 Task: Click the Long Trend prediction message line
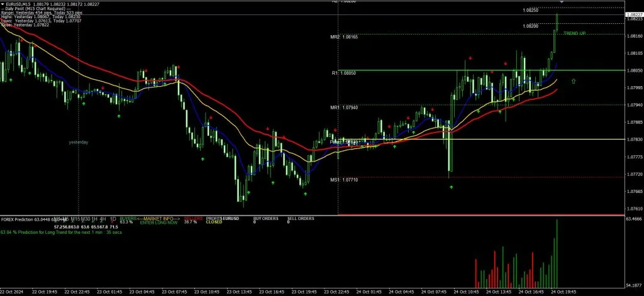point(61,233)
